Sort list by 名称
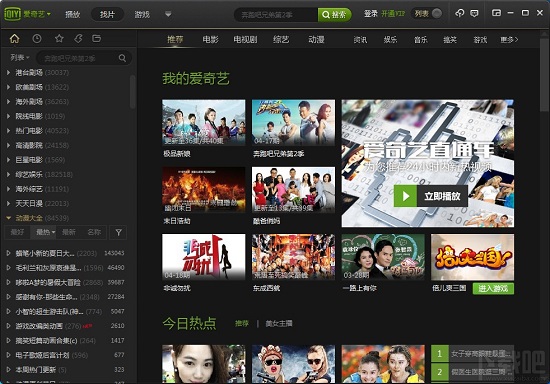 94,232
